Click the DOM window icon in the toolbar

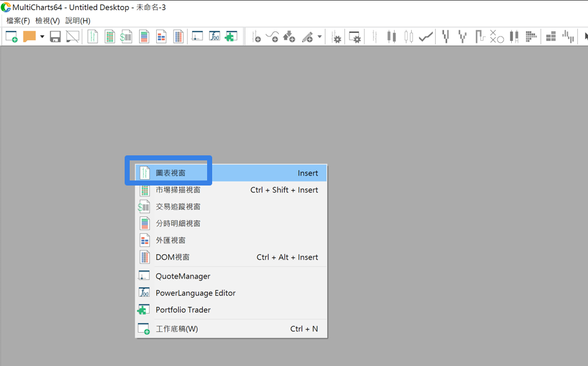[x=179, y=36]
